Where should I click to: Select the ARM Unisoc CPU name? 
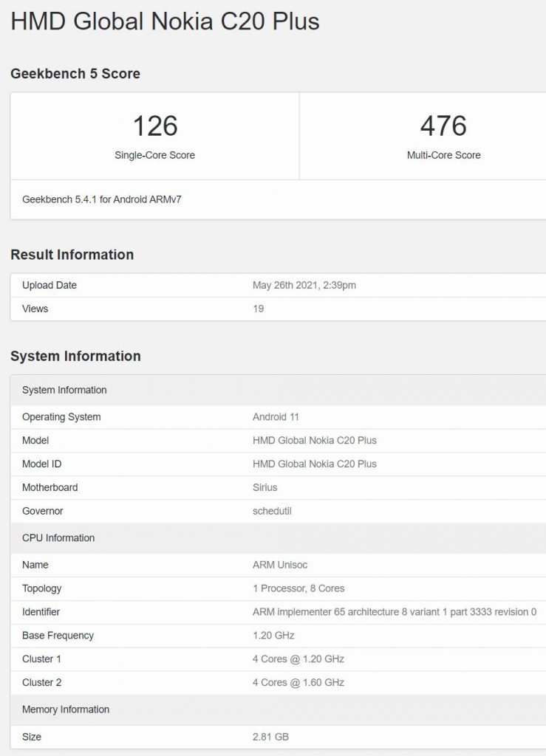[280, 565]
